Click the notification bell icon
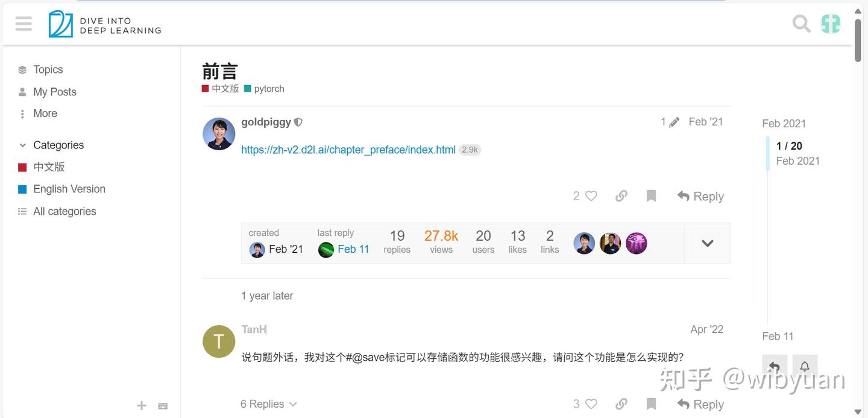The height and width of the screenshot is (418, 868). [x=805, y=366]
